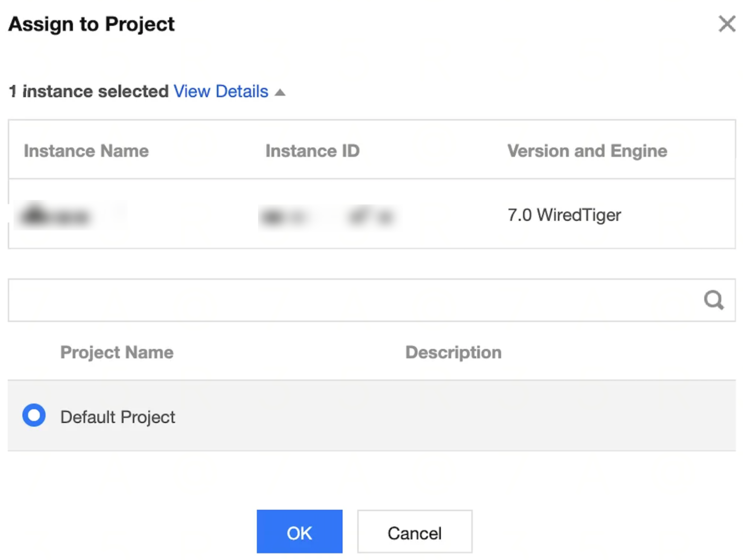The width and height of the screenshot is (743, 560).
Task: Click the Description column header
Action: [453, 352]
